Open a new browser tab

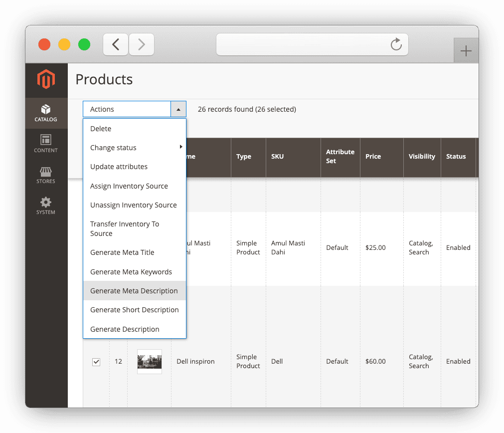coord(466,50)
